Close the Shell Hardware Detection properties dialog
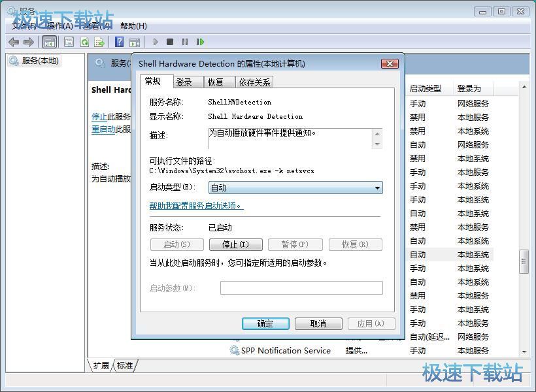Screen dimensions: 536x392 pyautogui.click(x=390, y=63)
